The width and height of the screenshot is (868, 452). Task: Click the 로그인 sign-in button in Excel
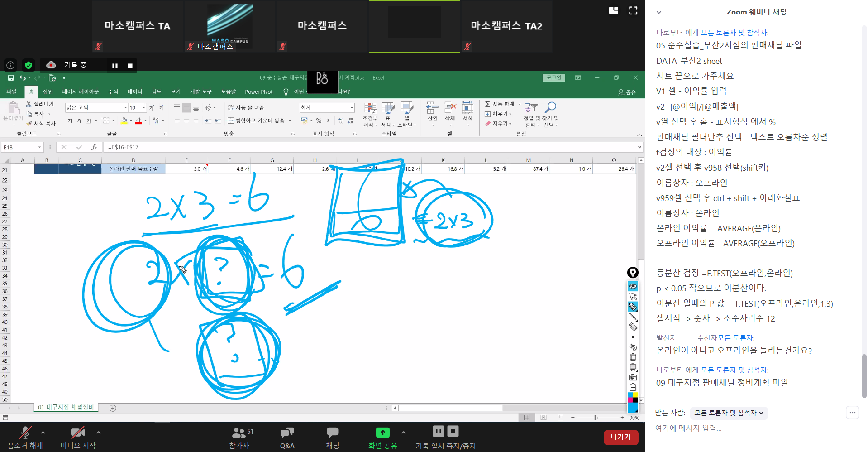[553, 78]
